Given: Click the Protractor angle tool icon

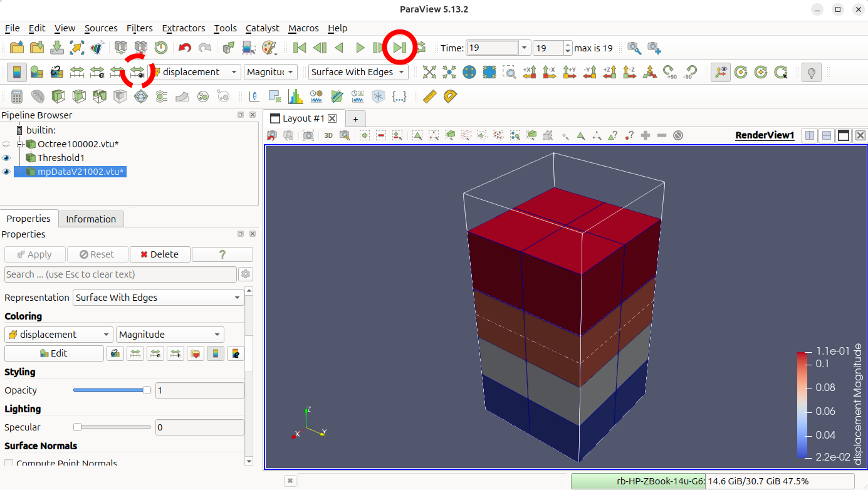Looking at the screenshot, I should pyautogui.click(x=450, y=96).
